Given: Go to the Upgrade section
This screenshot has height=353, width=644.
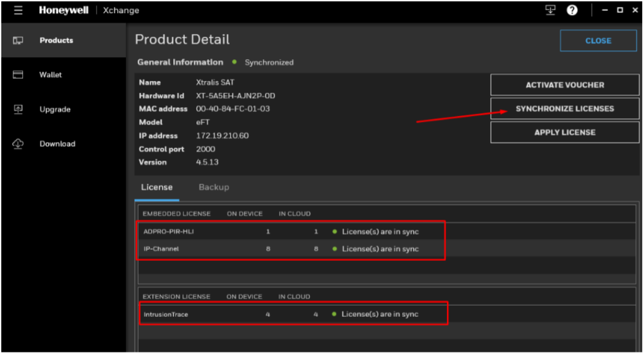Looking at the screenshot, I should point(64,109).
